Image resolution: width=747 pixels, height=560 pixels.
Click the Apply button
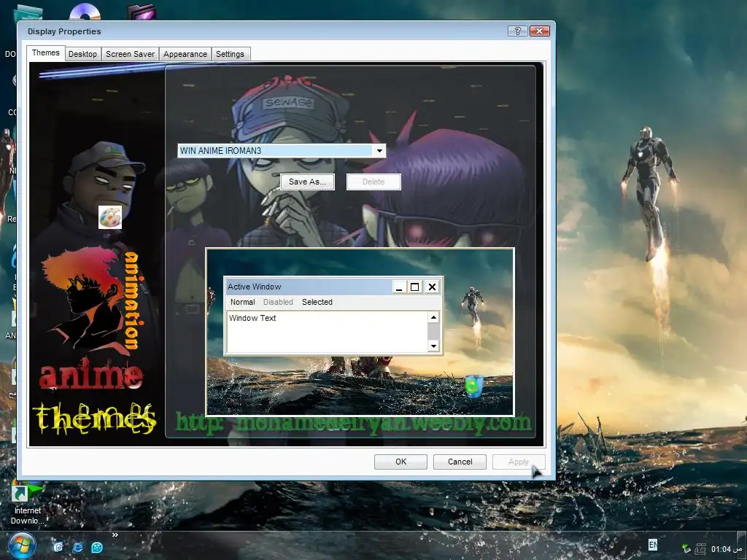[x=519, y=462]
